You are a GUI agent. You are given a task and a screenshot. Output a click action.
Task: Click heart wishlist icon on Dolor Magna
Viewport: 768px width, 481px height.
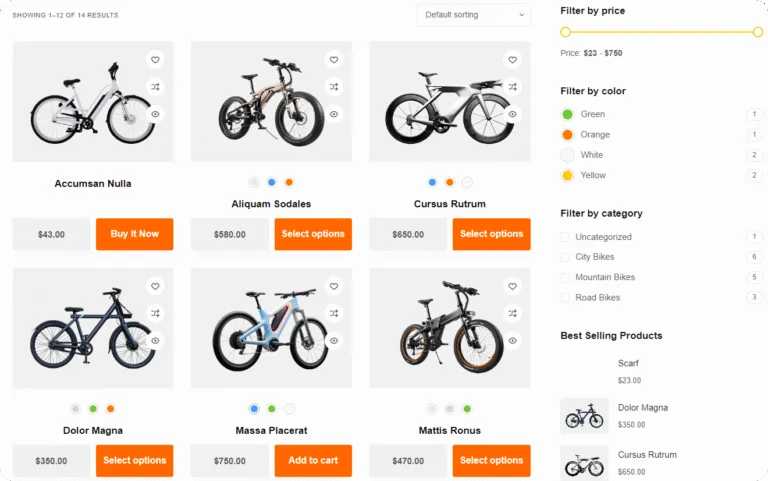click(155, 287)
